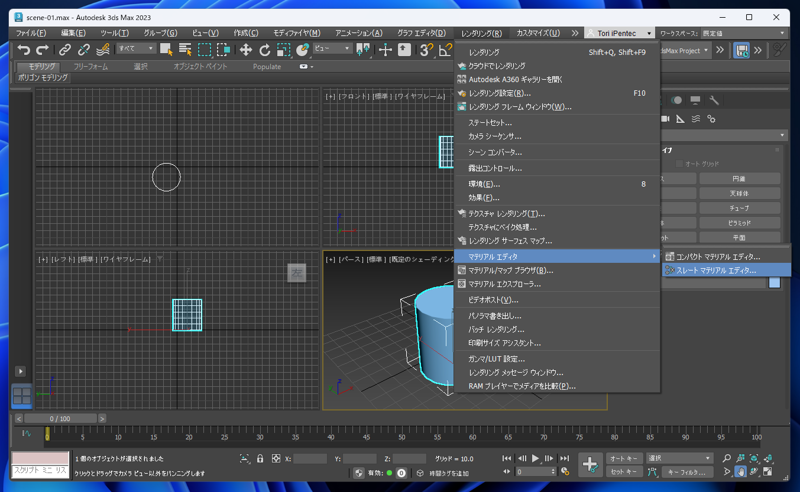Toggle the オート キー button

click(x=623, y=458)
